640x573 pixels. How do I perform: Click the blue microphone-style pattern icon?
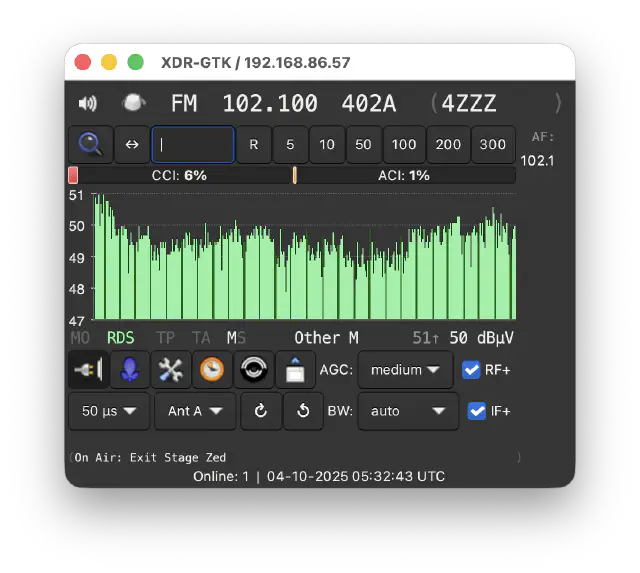pos(130,369)
